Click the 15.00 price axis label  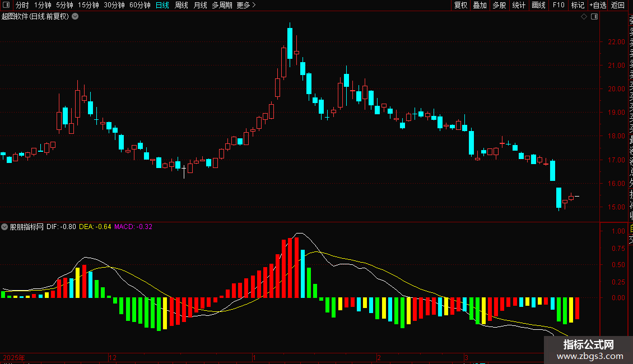(x=616, y=207)
